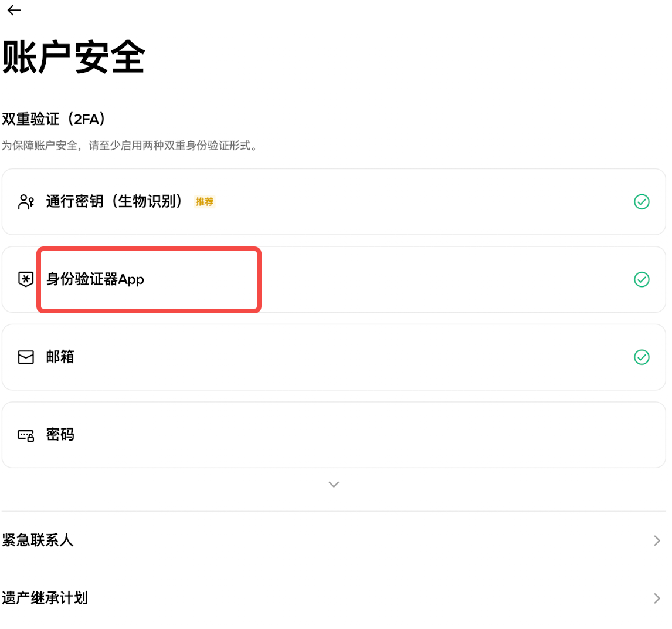Image resolution: width=672 pixels, height=629 pixels.
Task: Click the 推荐 recommended badge
Action: click(x=205, y=202)
